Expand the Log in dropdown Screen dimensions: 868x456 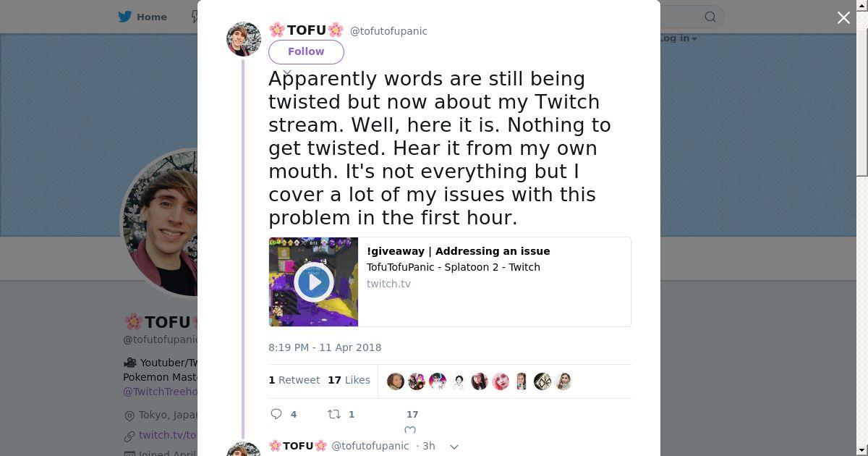click(x=678, y=38)
